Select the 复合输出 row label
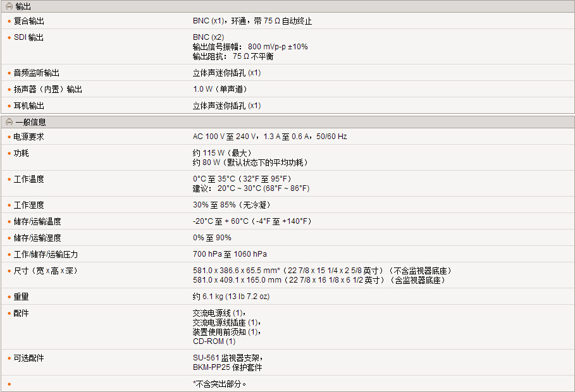This screenshot has height=392, width=575. 29,21
